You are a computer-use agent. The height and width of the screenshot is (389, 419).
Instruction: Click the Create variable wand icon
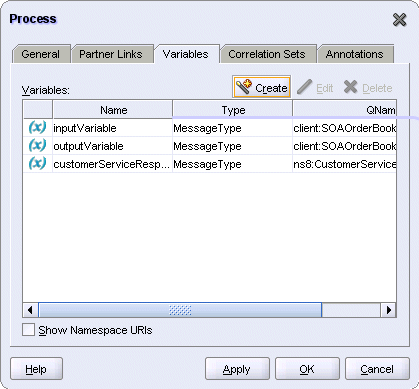coord(244,87)
